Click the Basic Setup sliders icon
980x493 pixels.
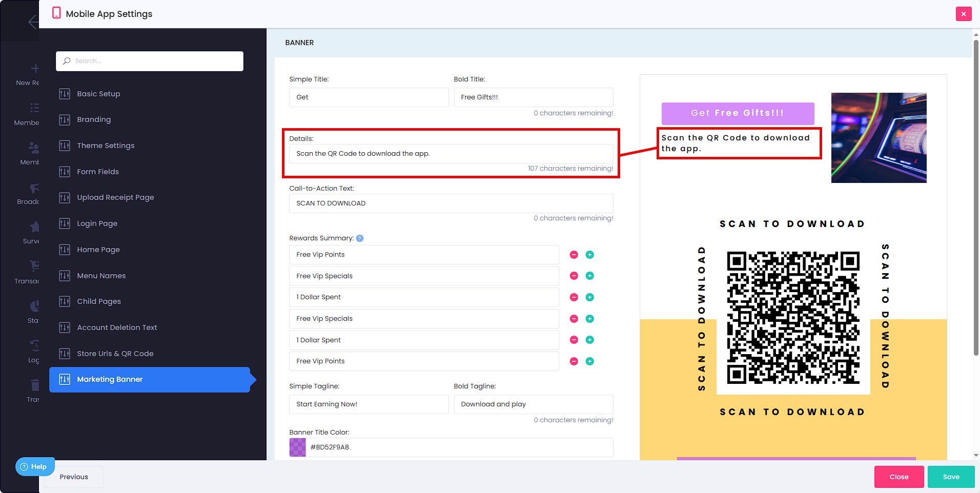[65, 94]
